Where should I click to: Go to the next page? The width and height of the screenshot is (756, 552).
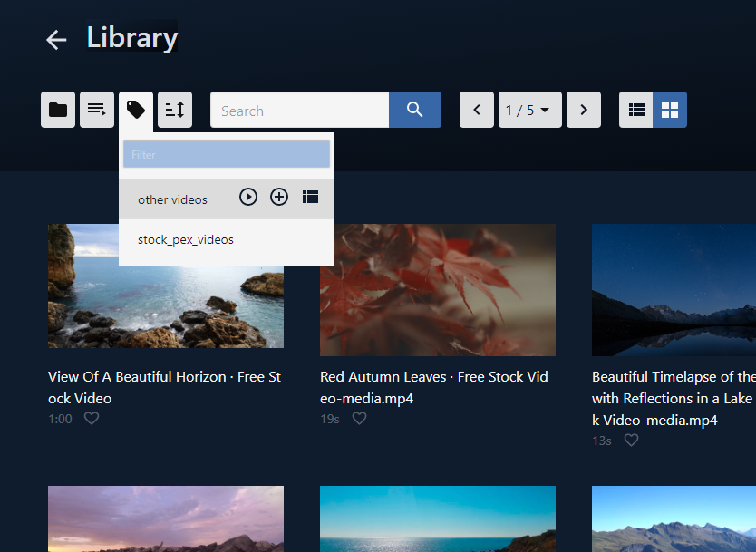[x=584, y=110]
